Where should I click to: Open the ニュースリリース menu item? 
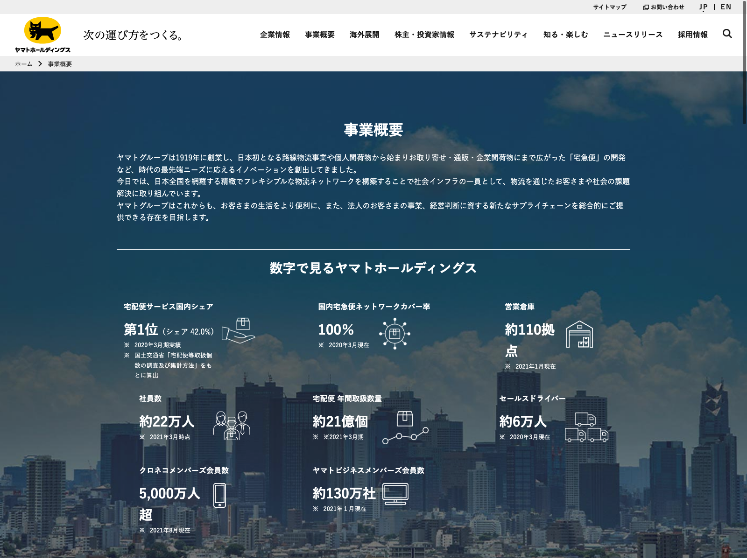coord(633,35)
